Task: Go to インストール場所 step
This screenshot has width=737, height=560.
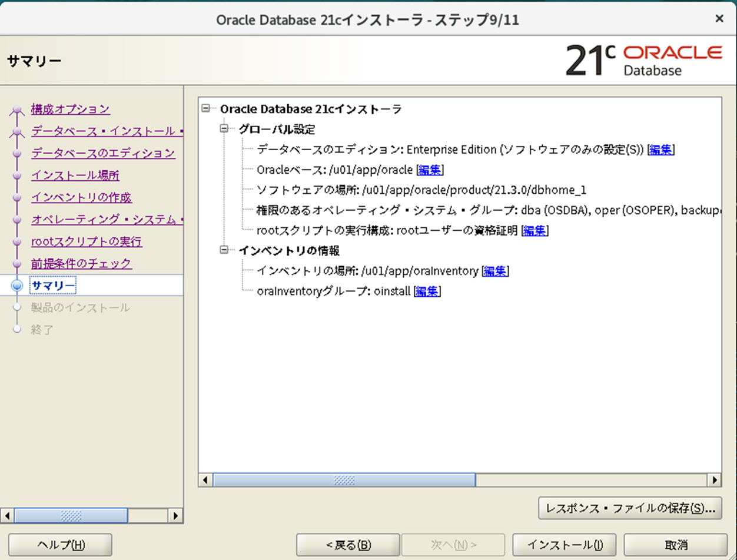Action: pos(75,175)
